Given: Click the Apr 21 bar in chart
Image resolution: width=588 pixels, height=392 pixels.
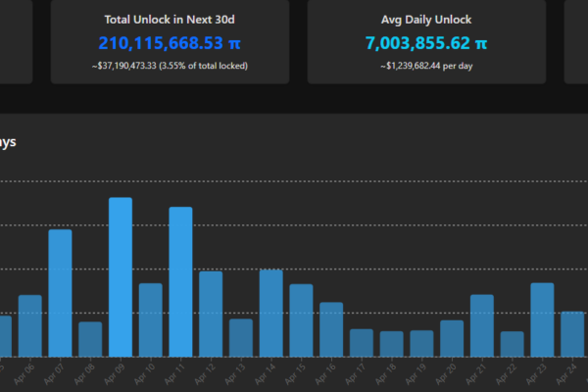Looking at the screenshot, I should 482,325.
